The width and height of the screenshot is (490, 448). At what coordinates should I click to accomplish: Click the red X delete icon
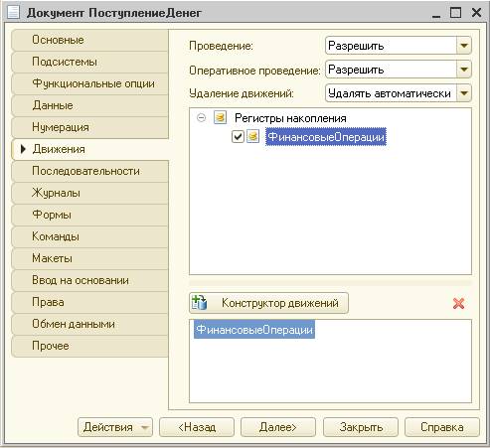pyautogui.click(x=458, y=303)
